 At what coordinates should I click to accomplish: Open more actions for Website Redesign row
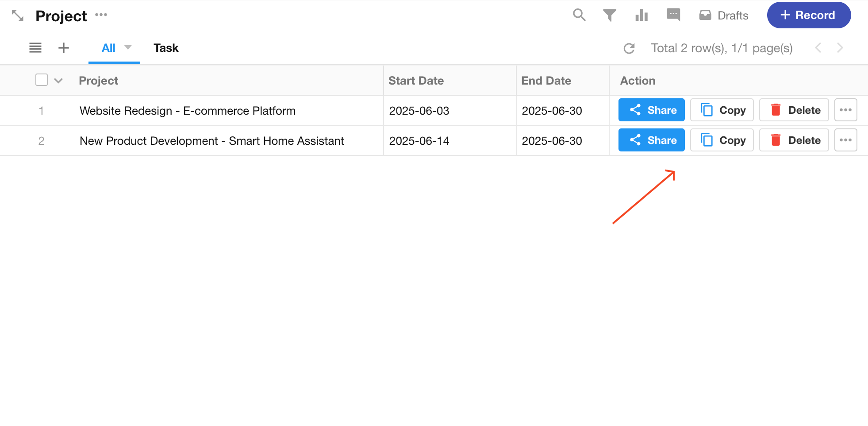tap(845, 110)
